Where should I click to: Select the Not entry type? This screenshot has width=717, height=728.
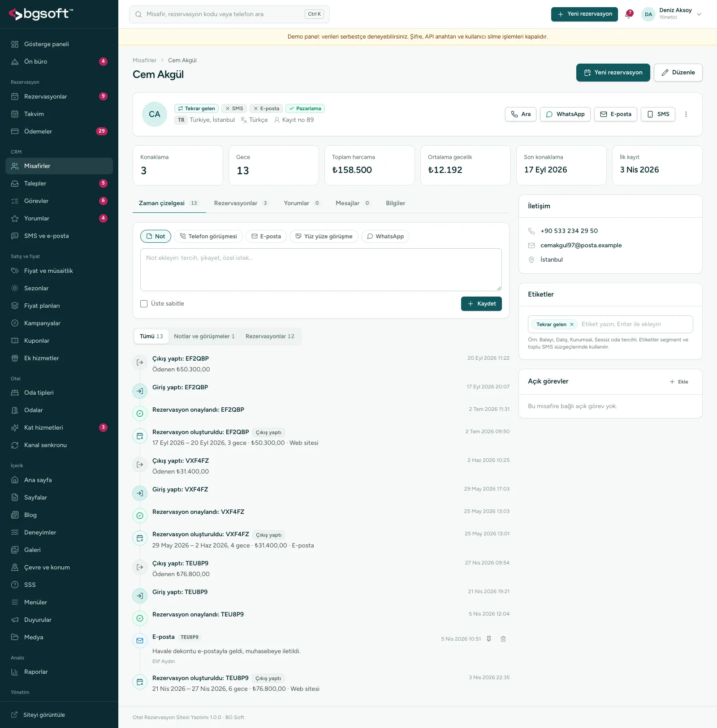coord(155,236)
